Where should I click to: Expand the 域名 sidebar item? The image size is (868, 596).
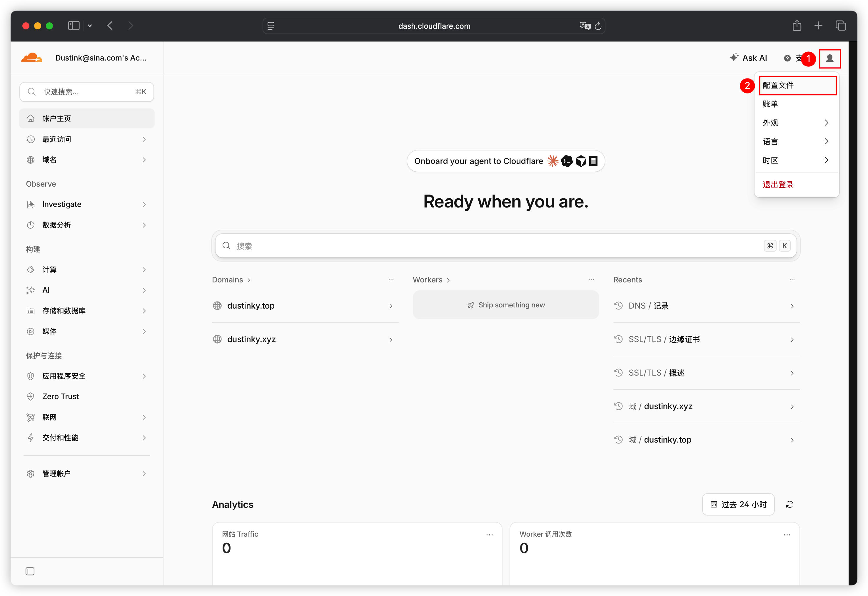(87, 160)
